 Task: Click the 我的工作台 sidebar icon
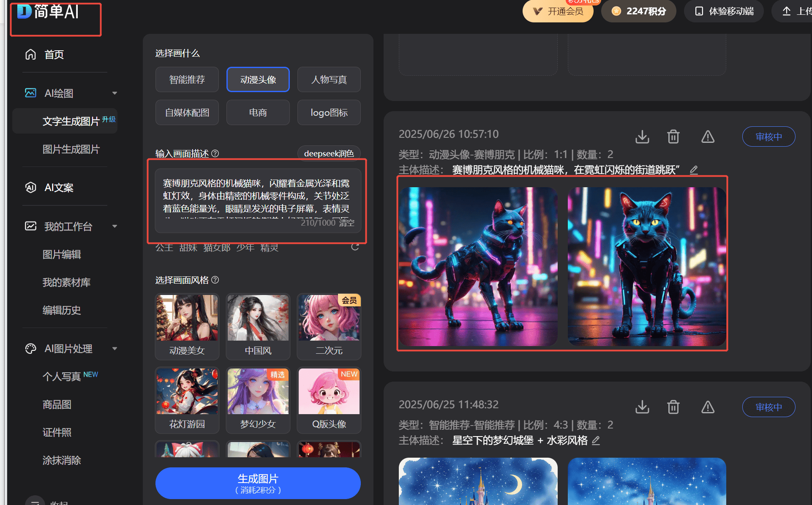coord(30,226)
